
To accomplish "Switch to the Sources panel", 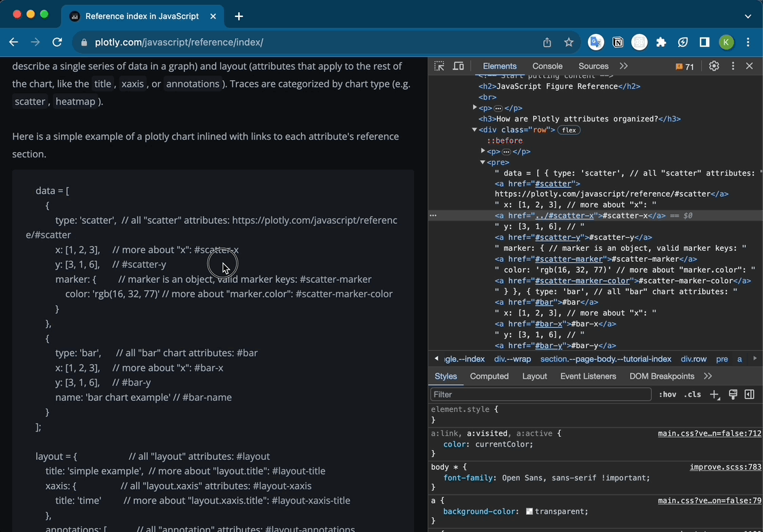I will tap(593, 66).
